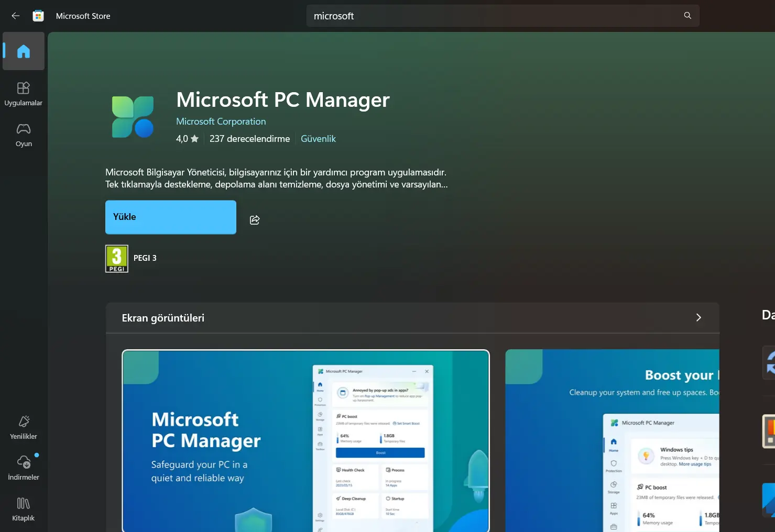Click the PEGI 3 rating badge
775x532 pixels.
pos(117,259)
